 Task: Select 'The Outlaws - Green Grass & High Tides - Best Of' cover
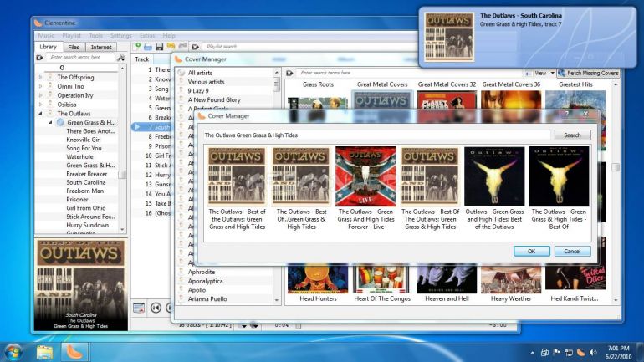(x=559, y=188)
